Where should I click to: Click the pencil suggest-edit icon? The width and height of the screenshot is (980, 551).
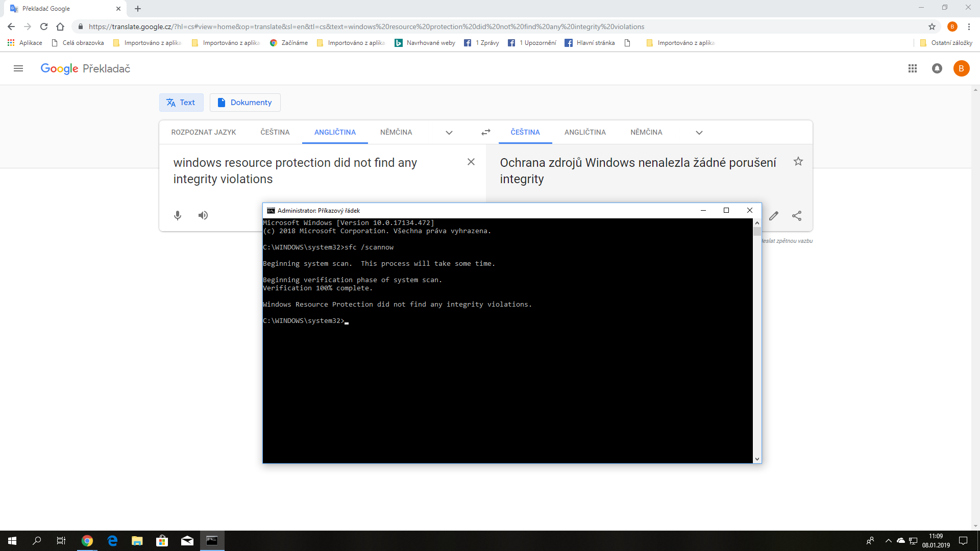[774, 216]
